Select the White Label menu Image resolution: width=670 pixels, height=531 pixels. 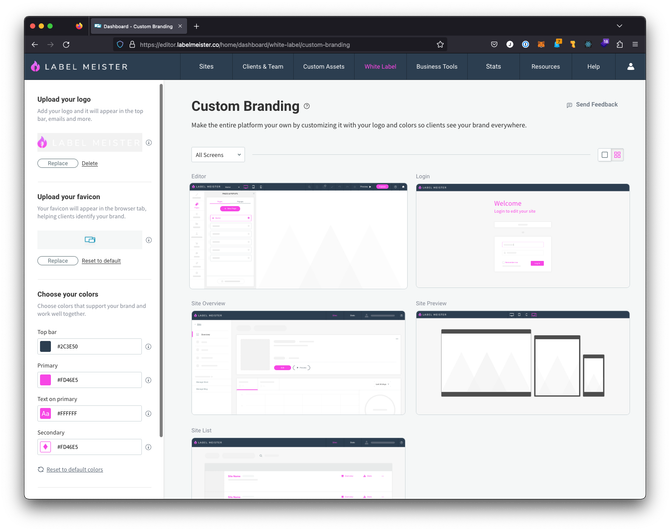pos(380,67)
